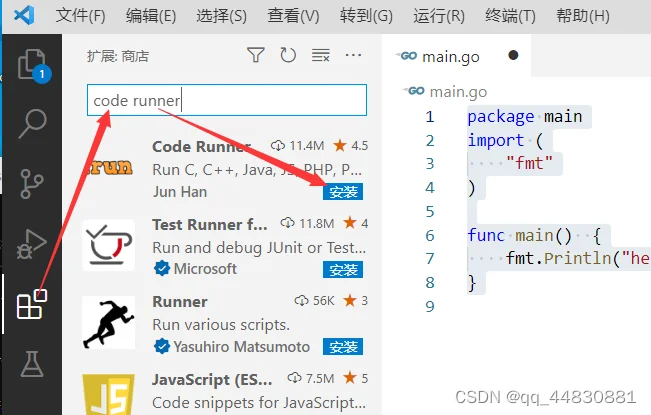651x415 pixels.
Task: Open the Extensions view icon
Action: 32,304
